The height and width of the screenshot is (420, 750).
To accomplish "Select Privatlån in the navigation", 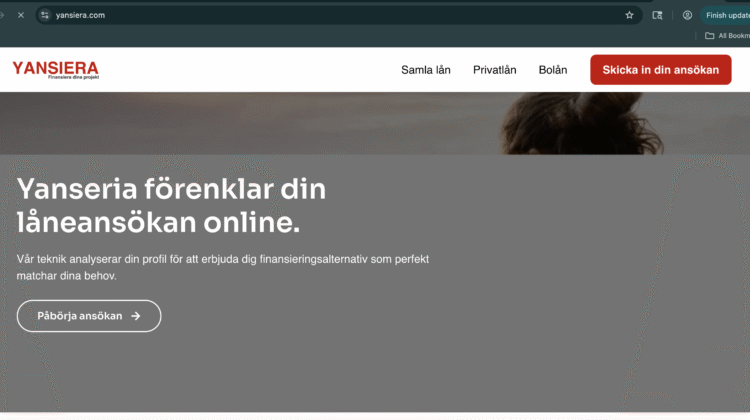I will (494, 70).
